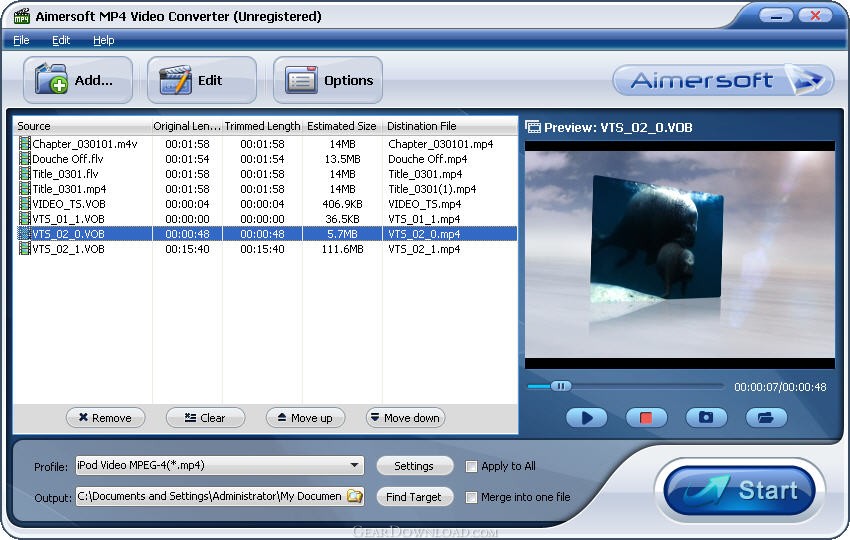Click Douche Off.mp4 destination cell
Screen dimensions: 850x540
coord(428,159)
